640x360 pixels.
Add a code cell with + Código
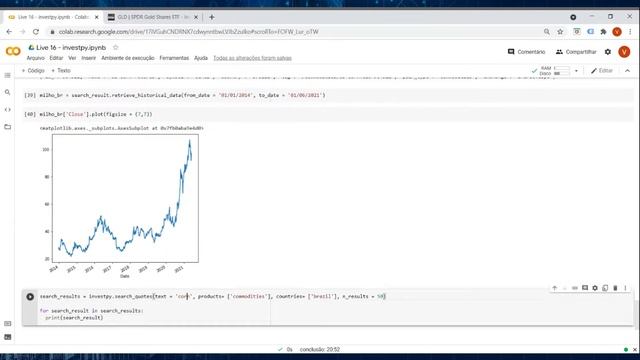(33, 71)
